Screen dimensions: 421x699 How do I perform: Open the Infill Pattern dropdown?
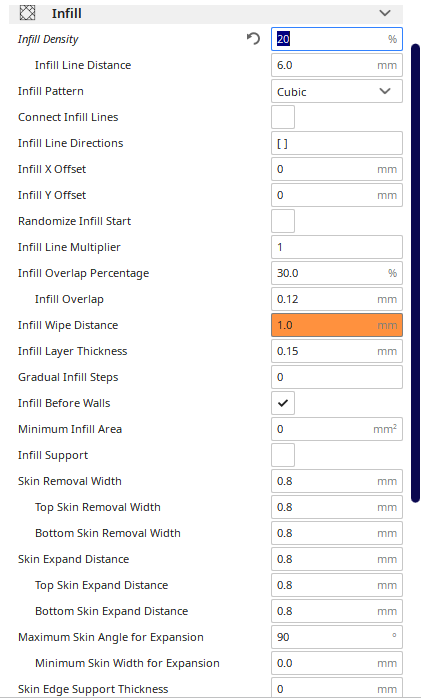pos(337,91)
